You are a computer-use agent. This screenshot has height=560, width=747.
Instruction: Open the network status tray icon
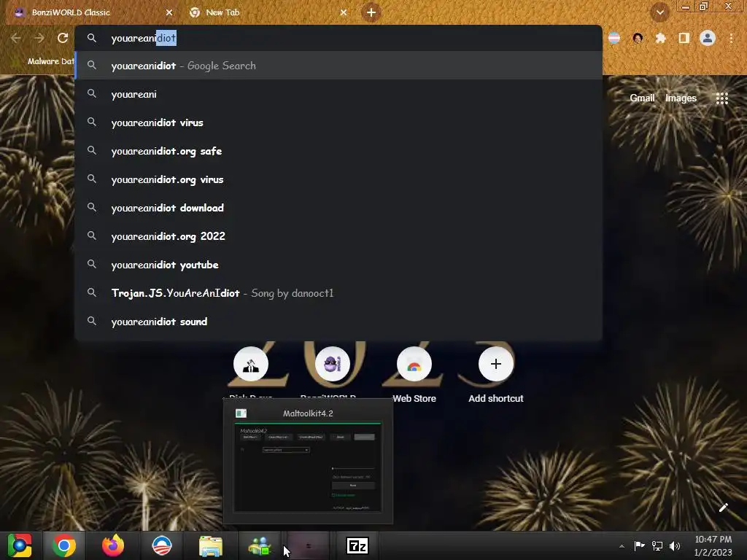click(657, 546)
